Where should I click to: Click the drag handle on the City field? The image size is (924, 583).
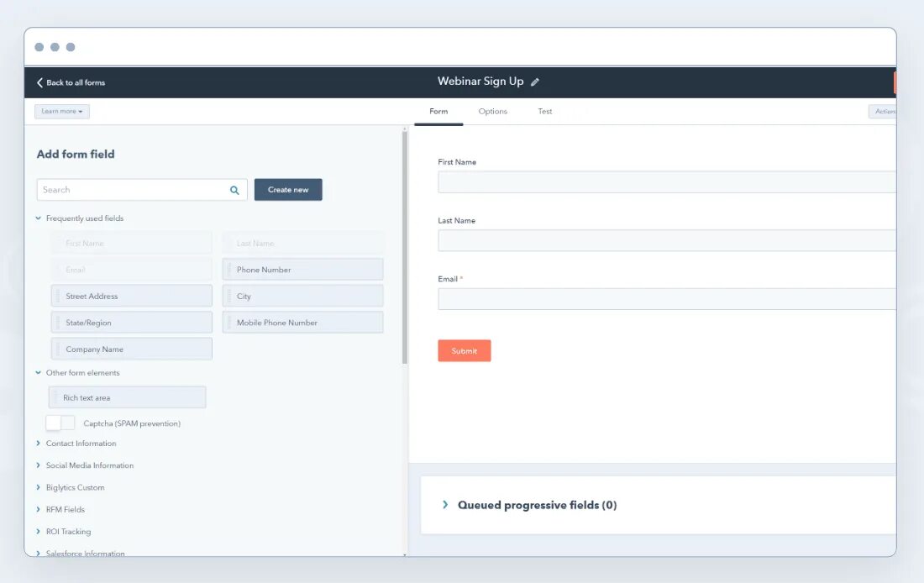click(x=229, y=296)
